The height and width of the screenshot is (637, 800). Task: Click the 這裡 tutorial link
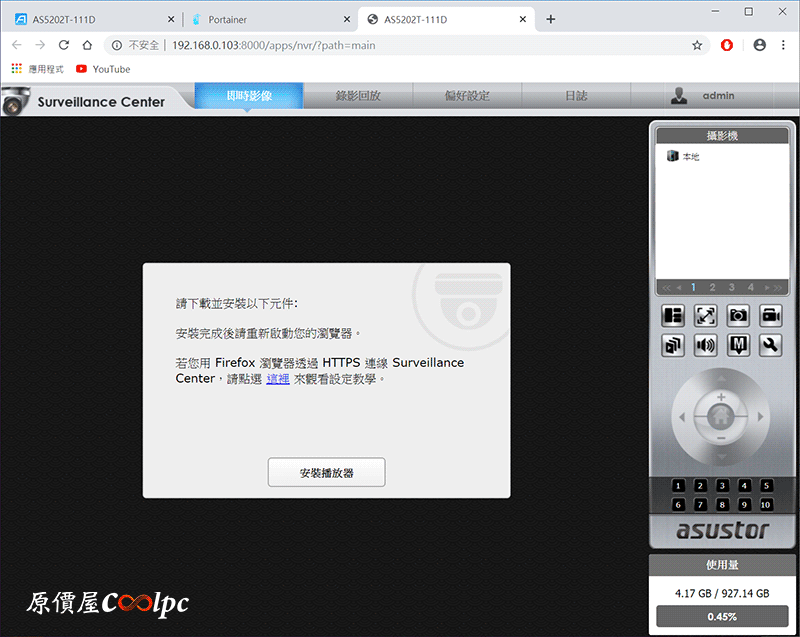(278, 379)
